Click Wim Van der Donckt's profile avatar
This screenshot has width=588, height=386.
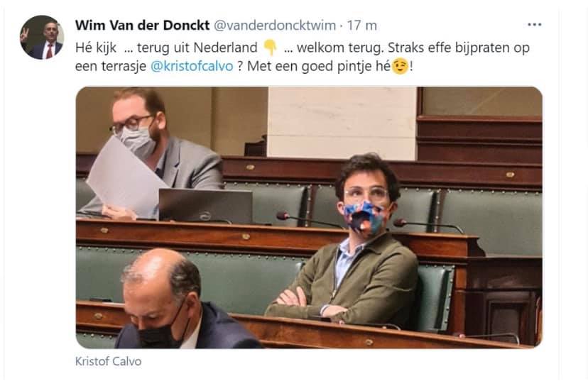pos(42,37)
